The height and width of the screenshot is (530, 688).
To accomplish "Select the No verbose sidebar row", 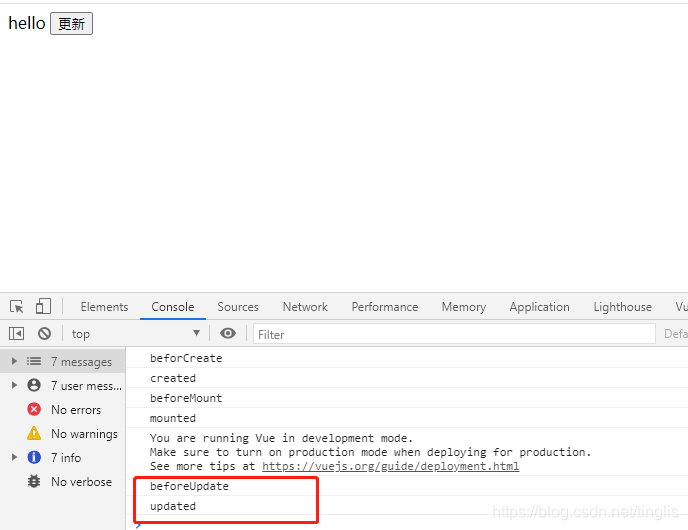I will point(63,481).
